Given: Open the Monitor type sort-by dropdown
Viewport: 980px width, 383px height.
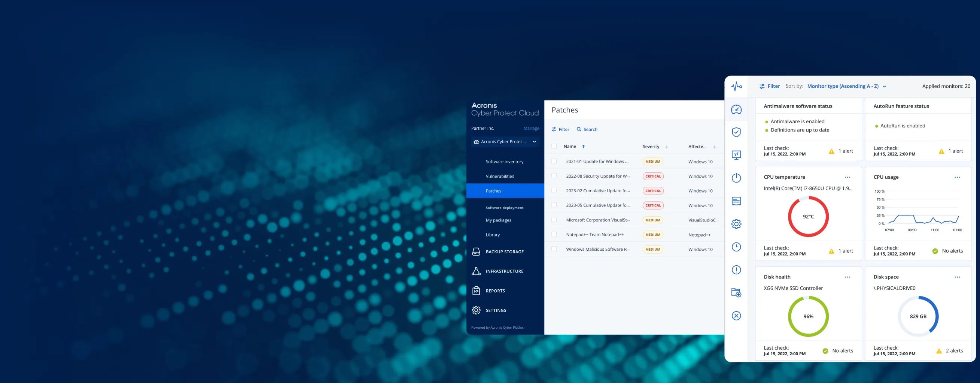Looking at the screenshot, I should 846,87.
